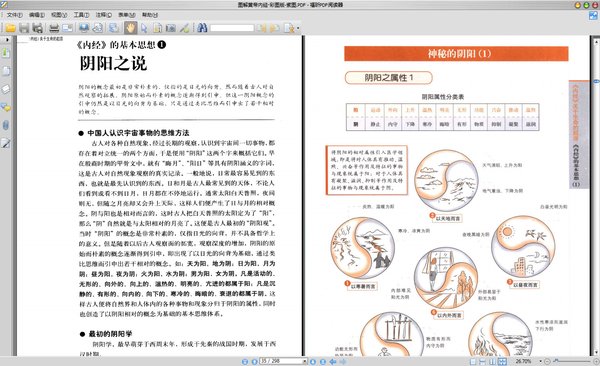600x366 pixels.
Task: Open the 表单 (Forms) menu
Action: pyautogui.click(x=127, y=15)
